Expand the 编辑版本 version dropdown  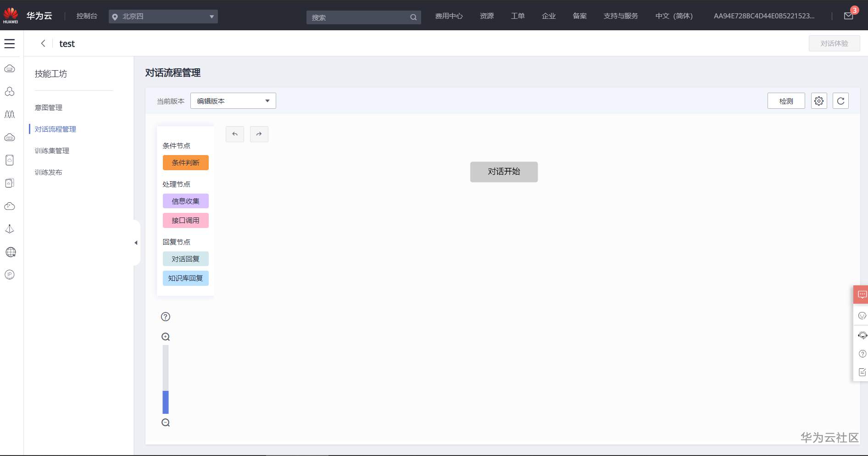(x=233, y=101)
